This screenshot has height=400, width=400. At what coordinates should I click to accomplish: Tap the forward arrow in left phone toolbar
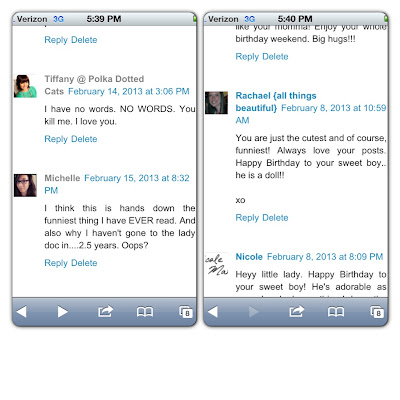pyautogui.click(x=63, y=312)
